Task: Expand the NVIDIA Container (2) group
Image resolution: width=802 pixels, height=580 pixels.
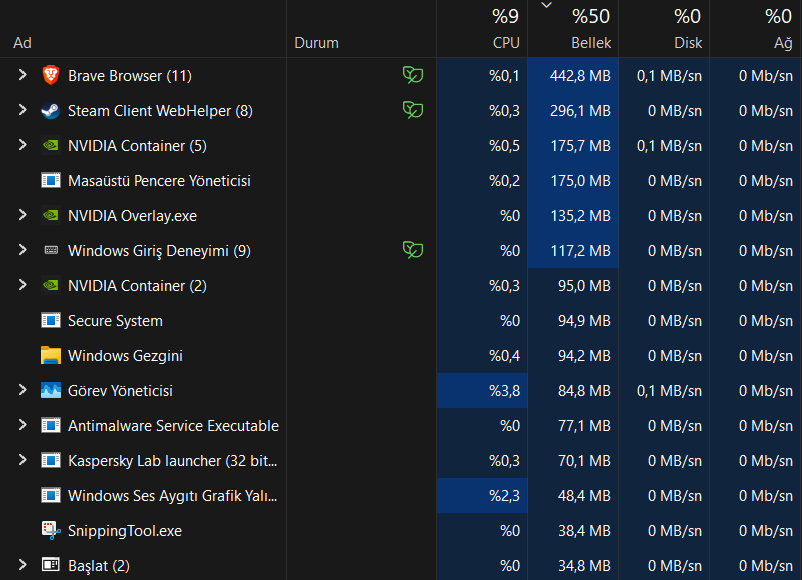Action: (x=23, y=285)
